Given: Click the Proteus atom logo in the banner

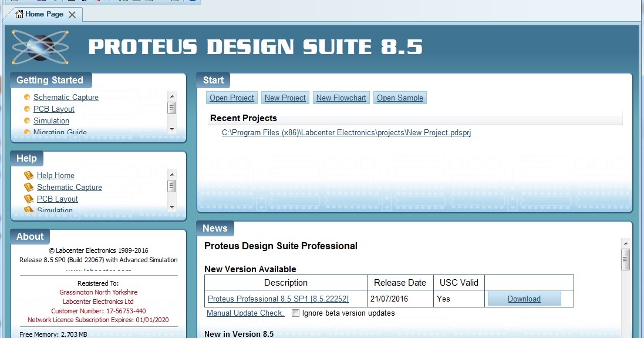Looking at the screenshot, I should click(40, 47).
